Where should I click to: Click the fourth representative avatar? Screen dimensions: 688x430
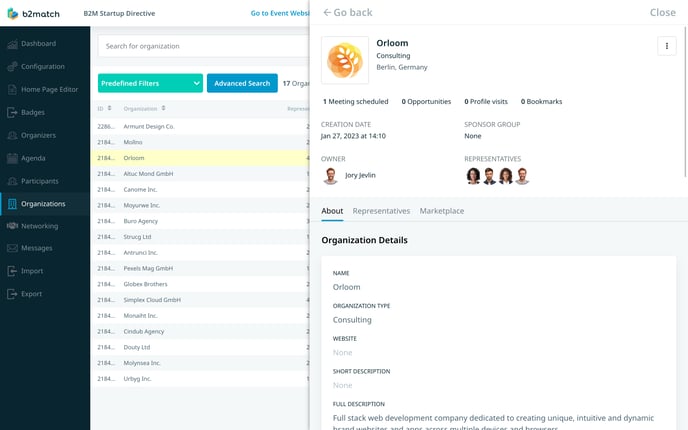[x=522, y=176]
